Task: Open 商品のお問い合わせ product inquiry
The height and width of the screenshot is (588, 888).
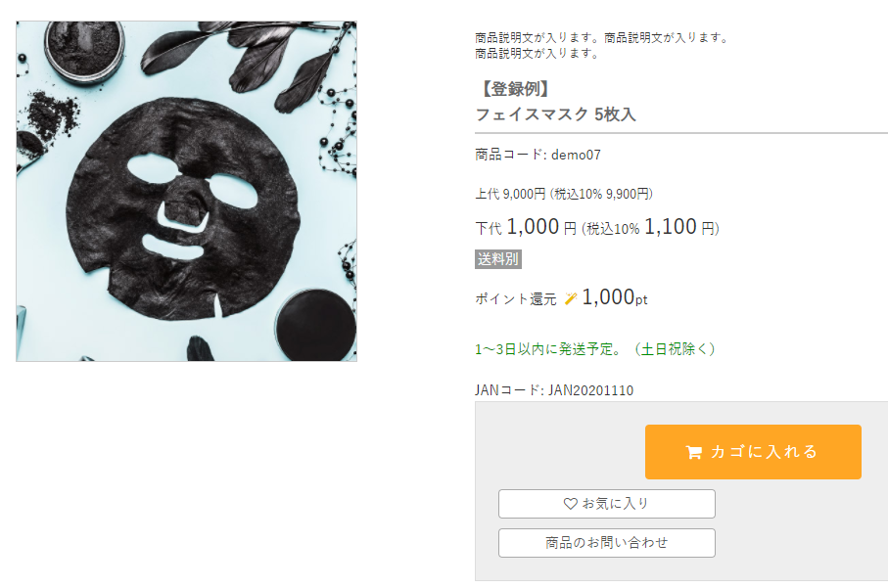Action: click(607, 543)
